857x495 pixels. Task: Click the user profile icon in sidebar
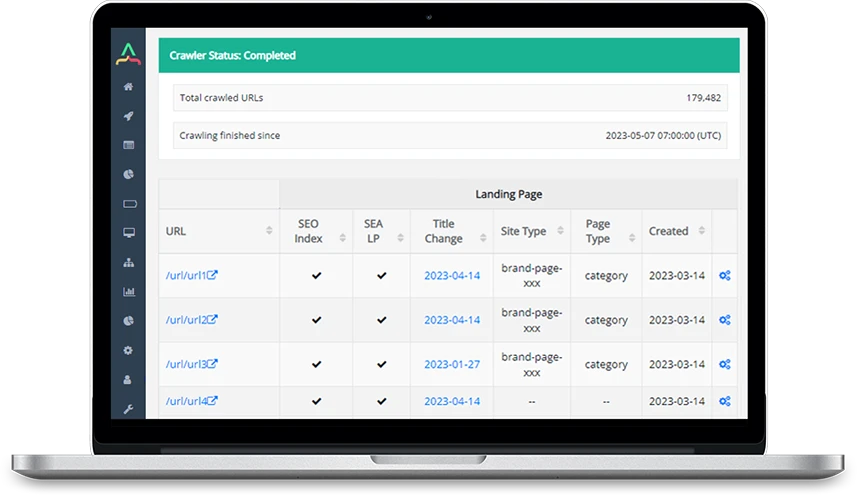(128, 380)
